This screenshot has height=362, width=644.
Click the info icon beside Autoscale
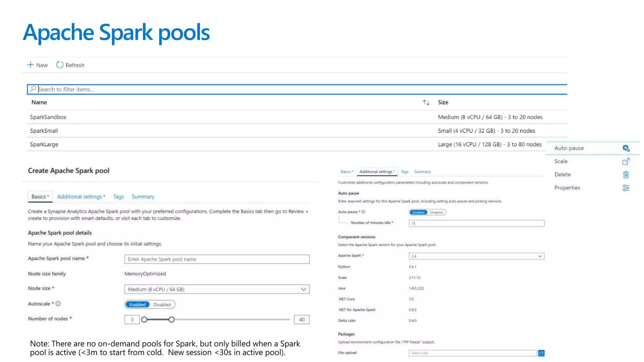point(58,304)
